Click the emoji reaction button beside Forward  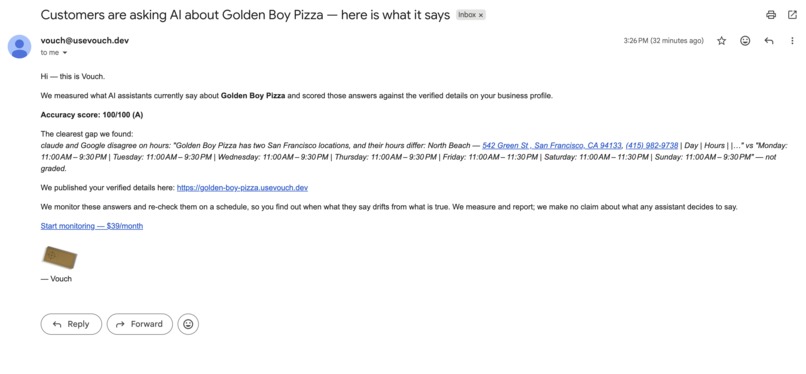point(188,324)
